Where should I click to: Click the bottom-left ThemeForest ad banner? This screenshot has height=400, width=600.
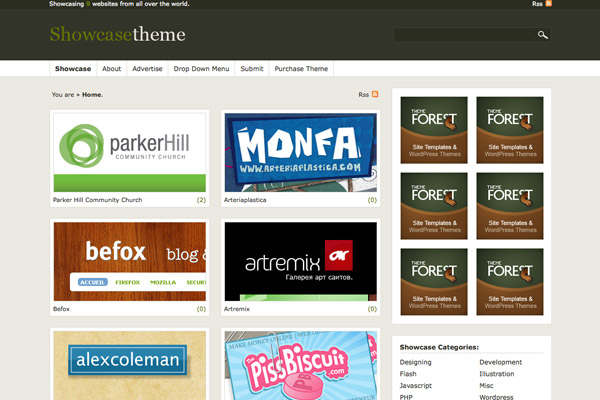434,282
